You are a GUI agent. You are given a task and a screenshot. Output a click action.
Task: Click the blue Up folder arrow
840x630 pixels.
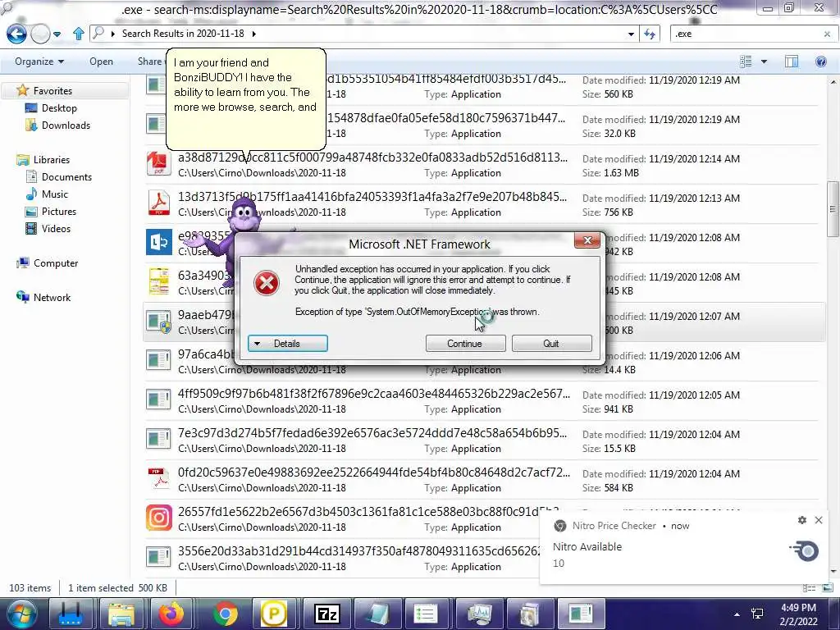pyautogui.click(x=78, y=34)
